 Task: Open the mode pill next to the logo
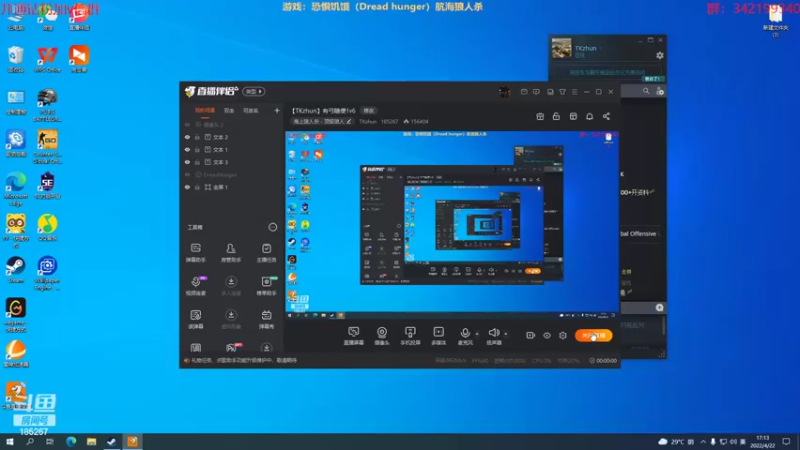coord(254,91)
